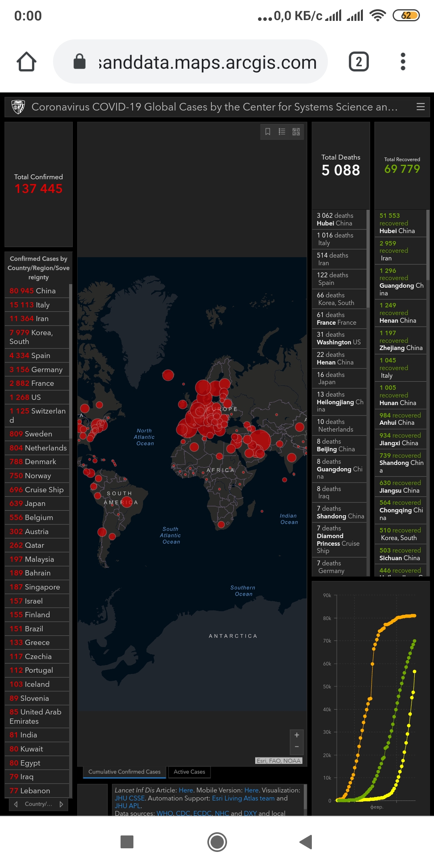
Task: Open the JHU CSSE link
Action: click(129, 798)
